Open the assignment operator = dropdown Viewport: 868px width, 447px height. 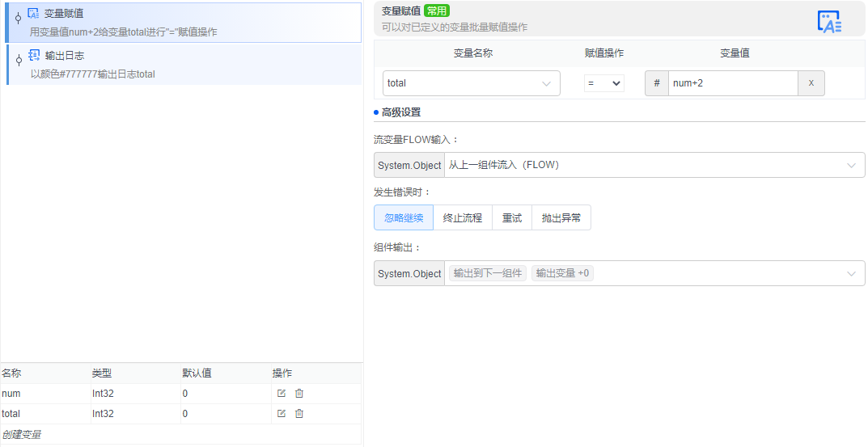click(x=604, y=83)
